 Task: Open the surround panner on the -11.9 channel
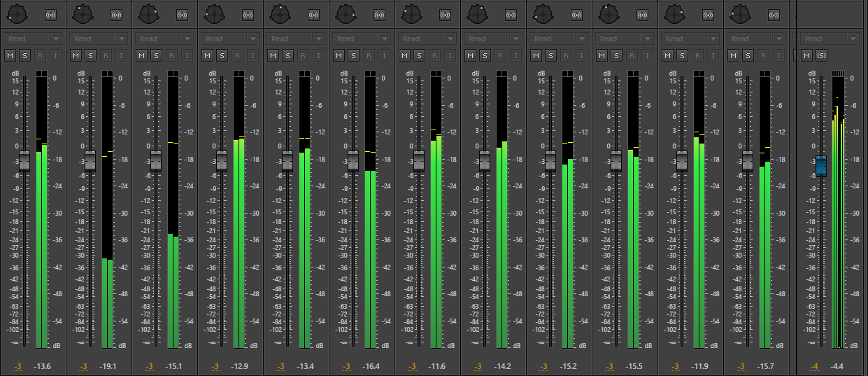click(x=674, y=13)
